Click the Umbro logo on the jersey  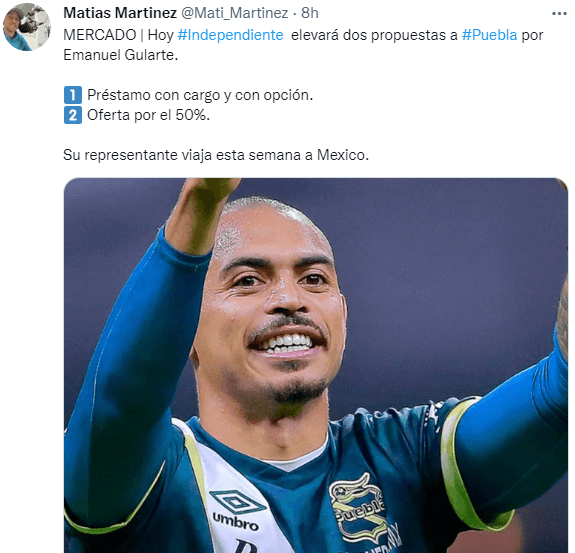pos(237,510)
